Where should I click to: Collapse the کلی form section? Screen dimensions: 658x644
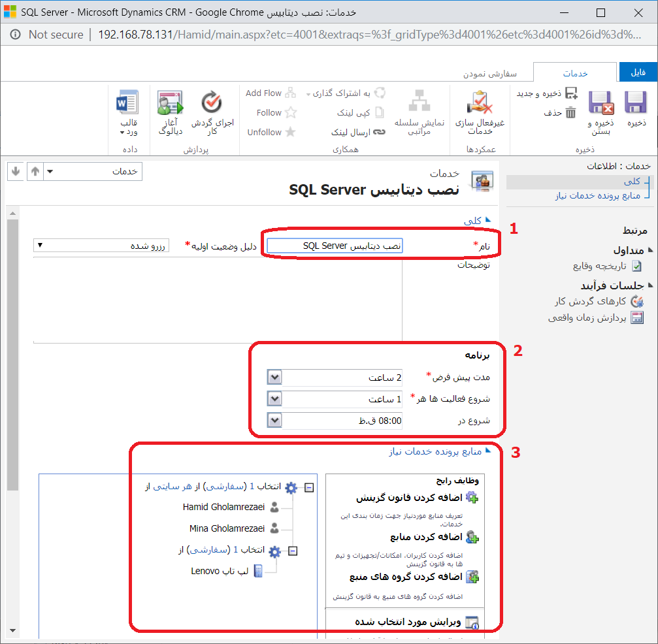coord(488,219)
